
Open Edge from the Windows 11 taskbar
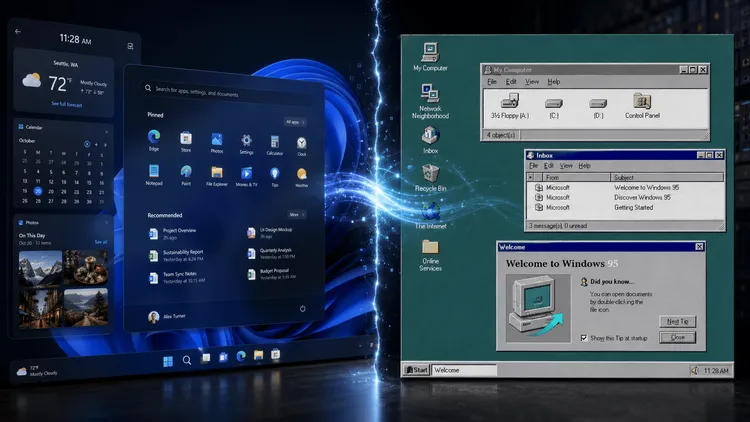point(241,356)
